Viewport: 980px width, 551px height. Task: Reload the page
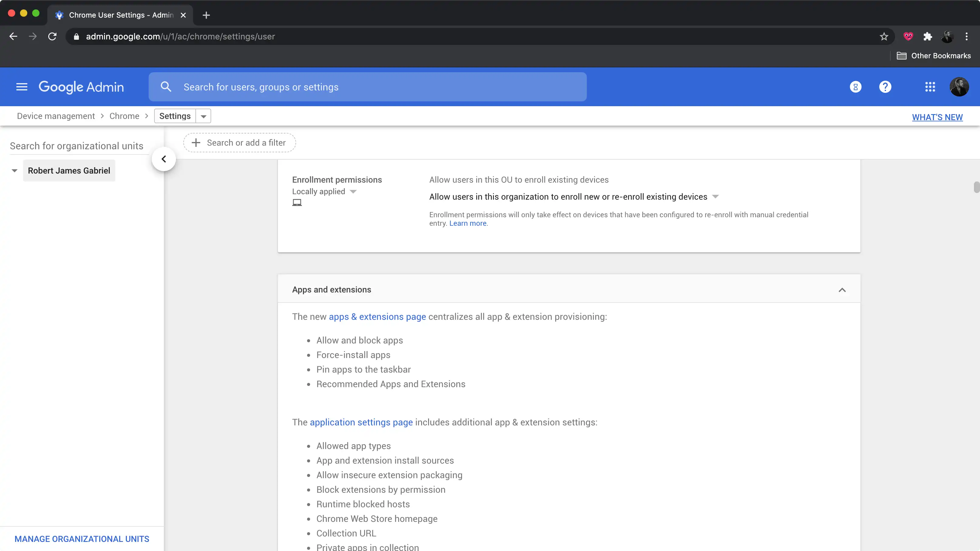[x=52, y=36]
